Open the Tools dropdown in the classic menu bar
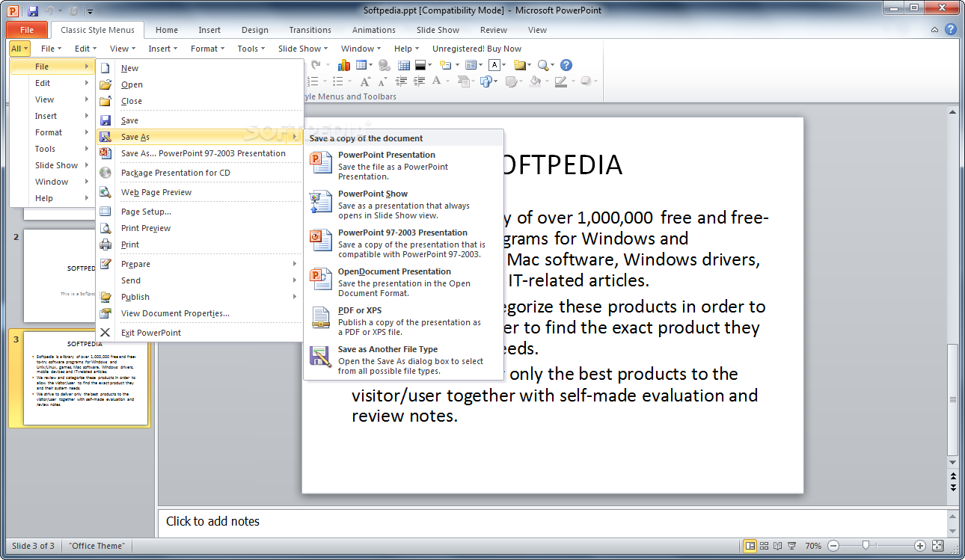 [251, 49]
